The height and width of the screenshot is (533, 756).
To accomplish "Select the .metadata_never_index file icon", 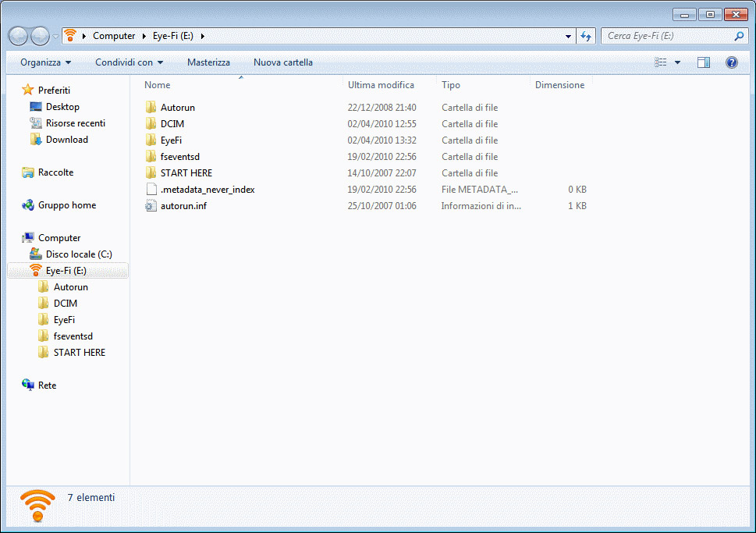I will click(151, 190).
